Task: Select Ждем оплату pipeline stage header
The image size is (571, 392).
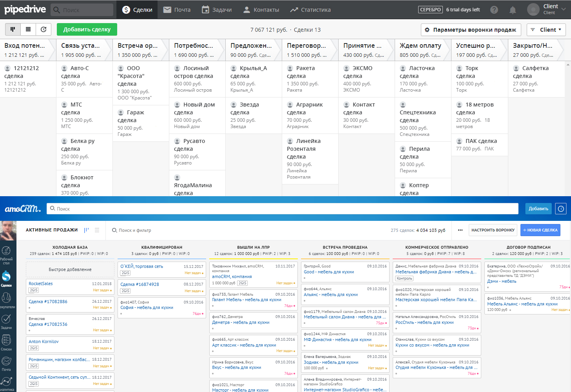Action: 423,50
